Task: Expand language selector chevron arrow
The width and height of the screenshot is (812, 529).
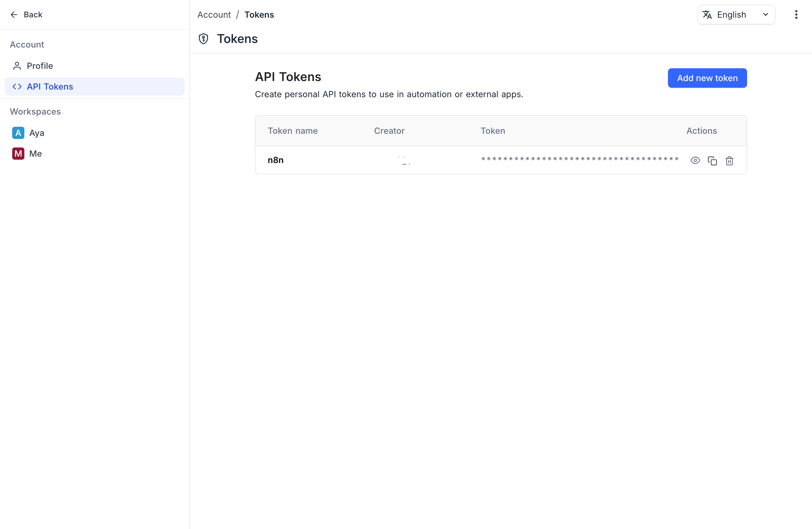Action: pyautogui.click(x=765, y=15)
